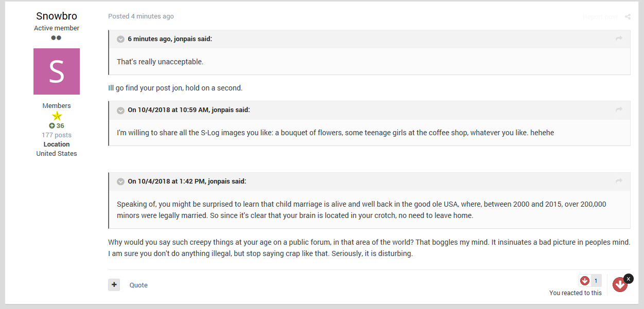Click the share post icon
The image size is (644, 309).
(x=628, y=16)
